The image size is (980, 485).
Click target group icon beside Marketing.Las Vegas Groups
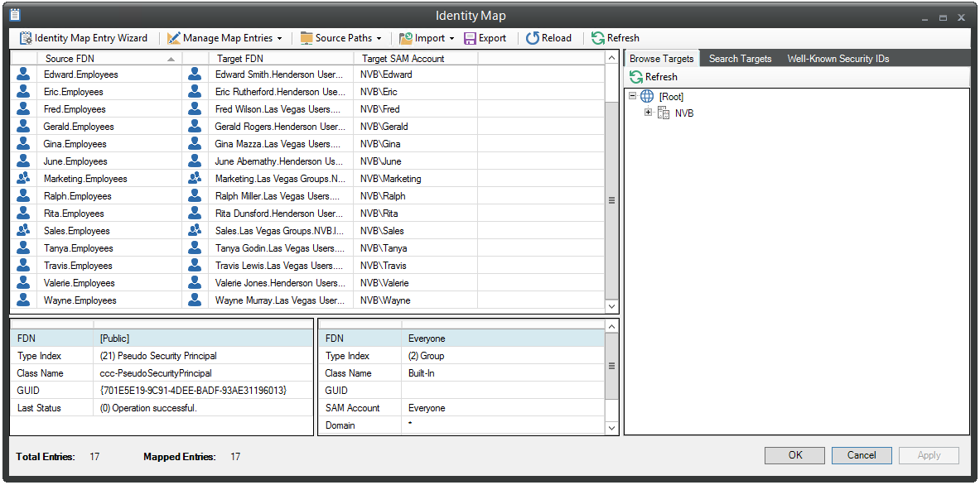point(195,179)
